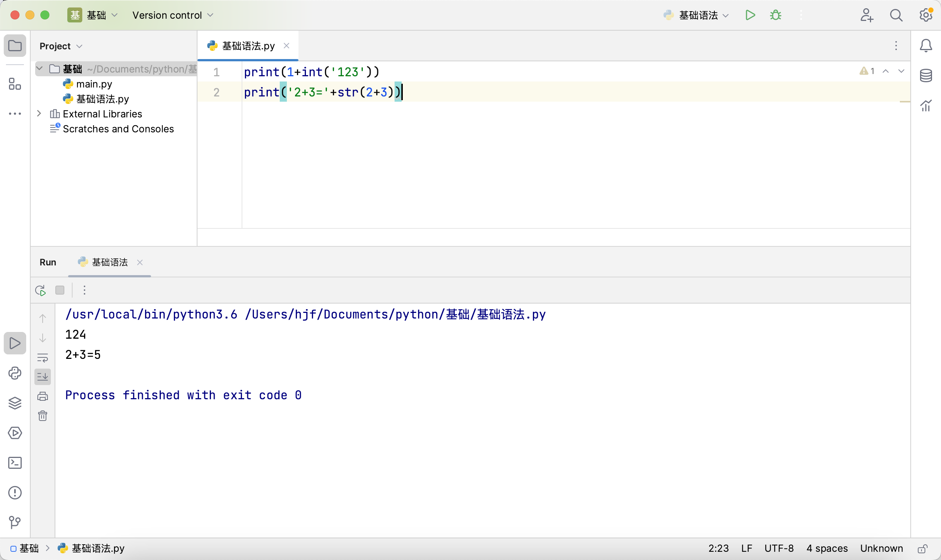This screenshot has width=941, height=560.
Task: Open Notifications bell icon
Action: 926,46
